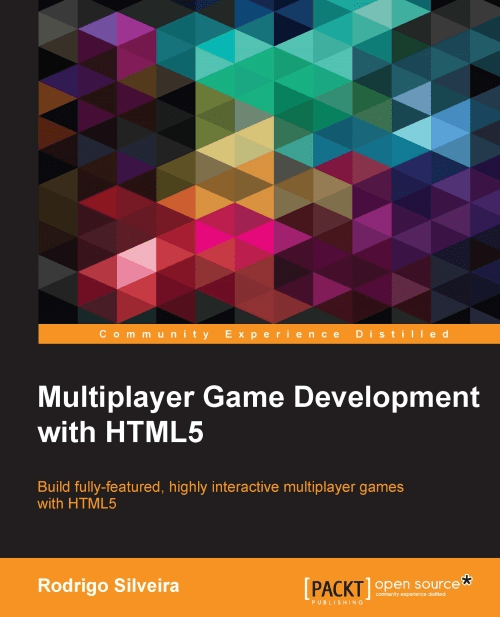
Task: Click the right bracket of PACKT logo
Action: (367, 589)
